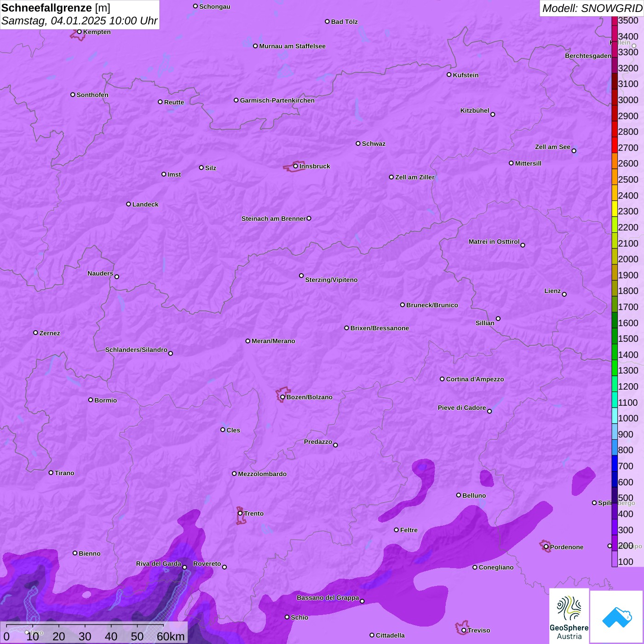This screenshot has height=644, width=644.
Task: Click the Meran/Merano marker dot
Action: pos(248,341)
